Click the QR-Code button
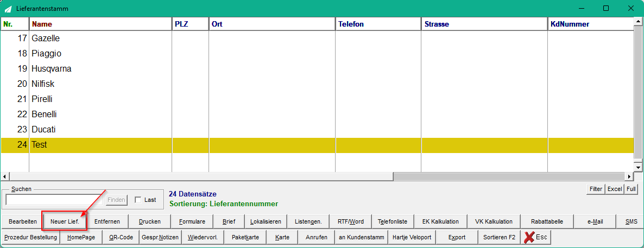Viewport: 644px width, 248px height. pos(121,237)
